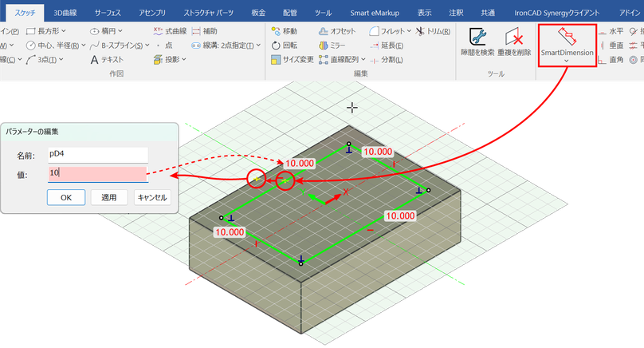Select the 分割 split tool
644x348 pixels.
pyautogui.click(x=387, y=60)
